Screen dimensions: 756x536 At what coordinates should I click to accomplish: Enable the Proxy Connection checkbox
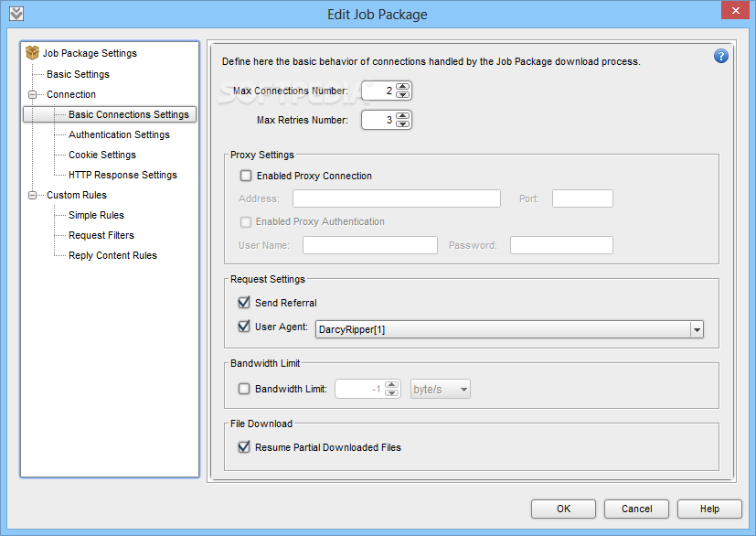[x=246, y=176]
